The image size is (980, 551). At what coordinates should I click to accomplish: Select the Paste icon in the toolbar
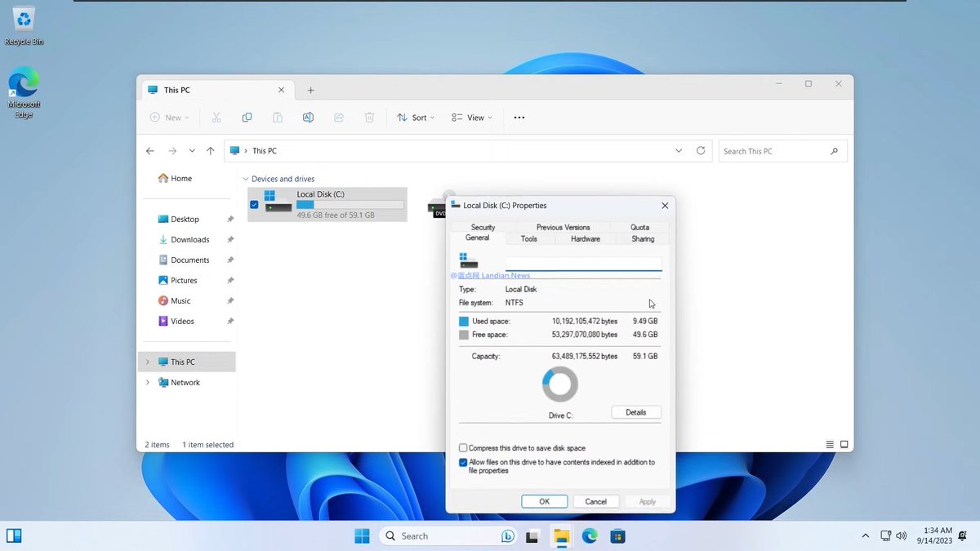coord(277,117)
